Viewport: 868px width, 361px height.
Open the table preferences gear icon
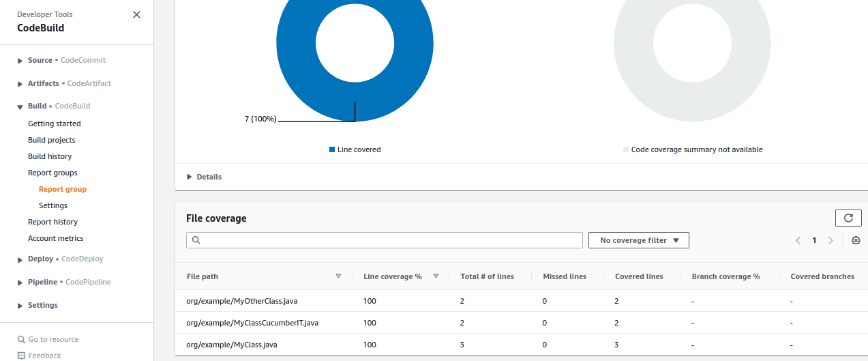[856, 240]
